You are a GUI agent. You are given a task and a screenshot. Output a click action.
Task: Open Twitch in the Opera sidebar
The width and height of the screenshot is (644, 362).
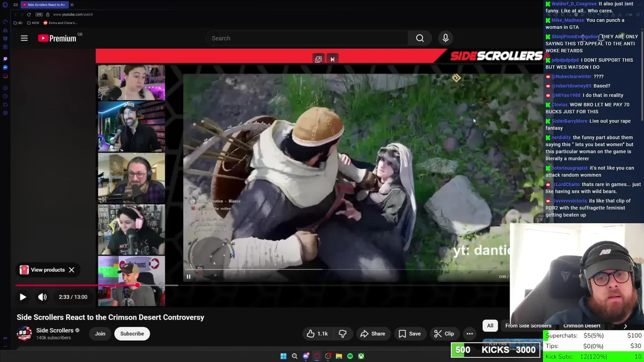5,58
